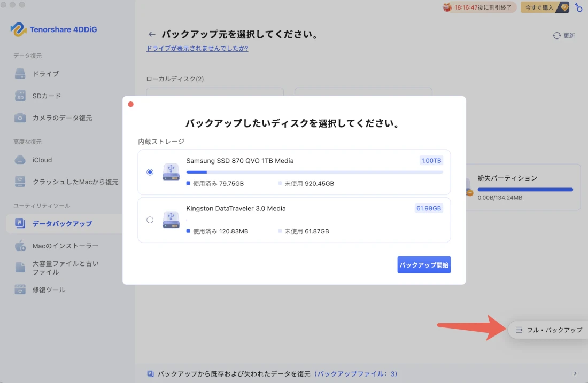This screenshot has width=588, height=383.
Task: Open the SDカード menu item
Action: (x=64, y=96)
